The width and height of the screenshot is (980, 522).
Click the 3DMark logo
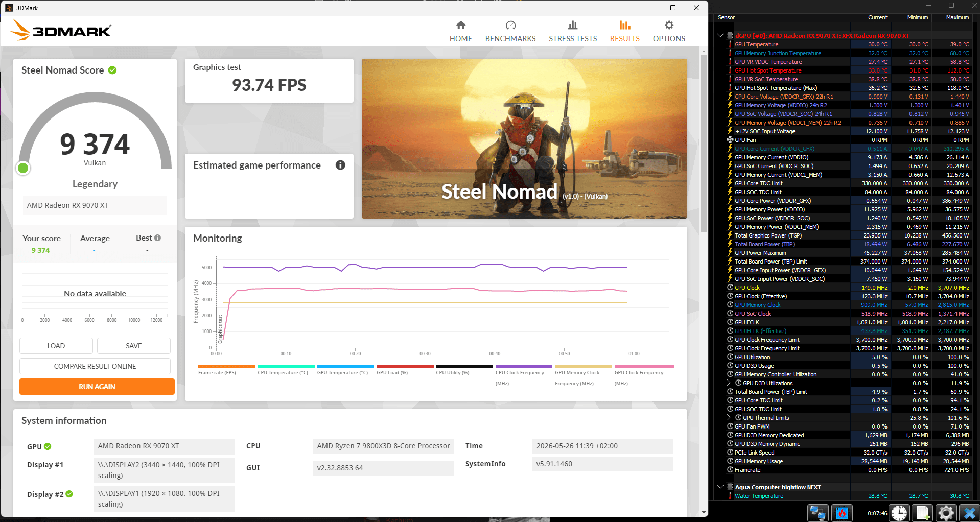pos(61,30)
